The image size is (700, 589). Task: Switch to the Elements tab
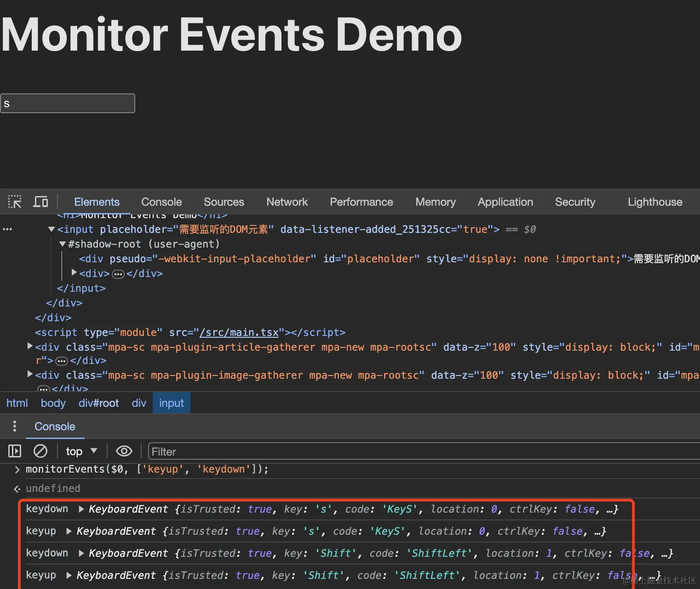[x=97, y=202]
